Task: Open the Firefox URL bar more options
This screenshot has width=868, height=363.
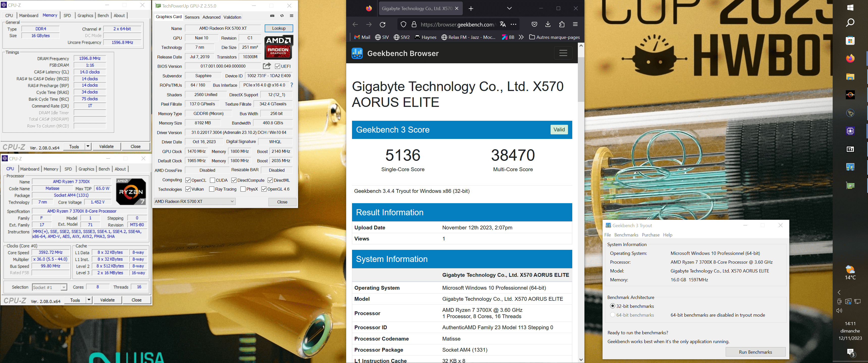Action: pos(513,24)
